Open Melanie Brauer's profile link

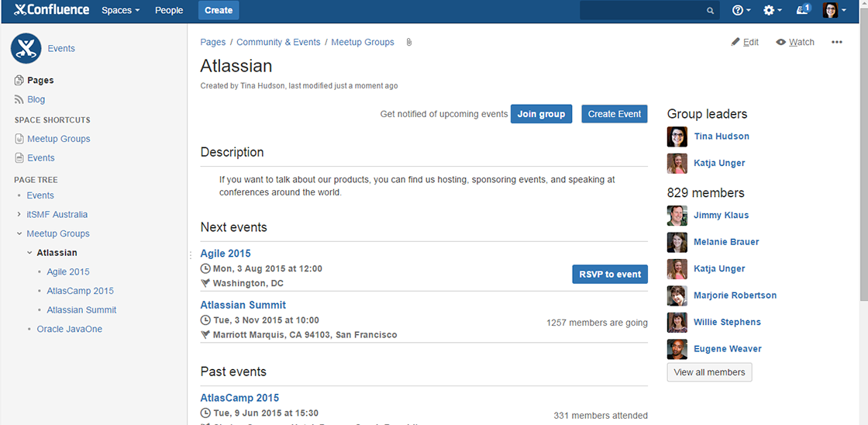coord(726,242)
